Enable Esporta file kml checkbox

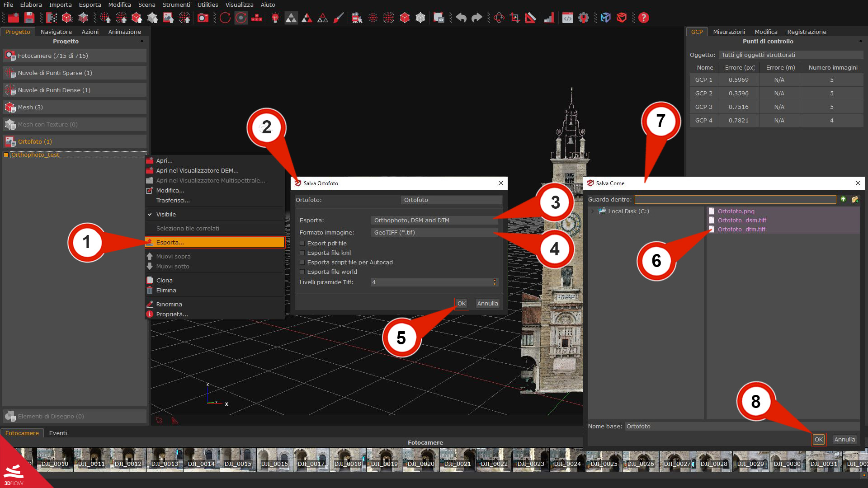pos(302,253)
